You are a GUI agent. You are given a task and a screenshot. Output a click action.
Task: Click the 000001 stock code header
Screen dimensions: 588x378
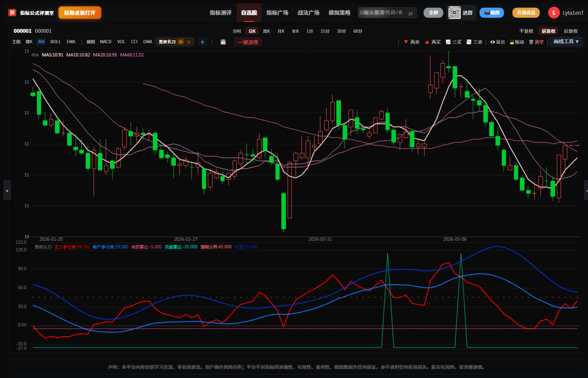23,31
